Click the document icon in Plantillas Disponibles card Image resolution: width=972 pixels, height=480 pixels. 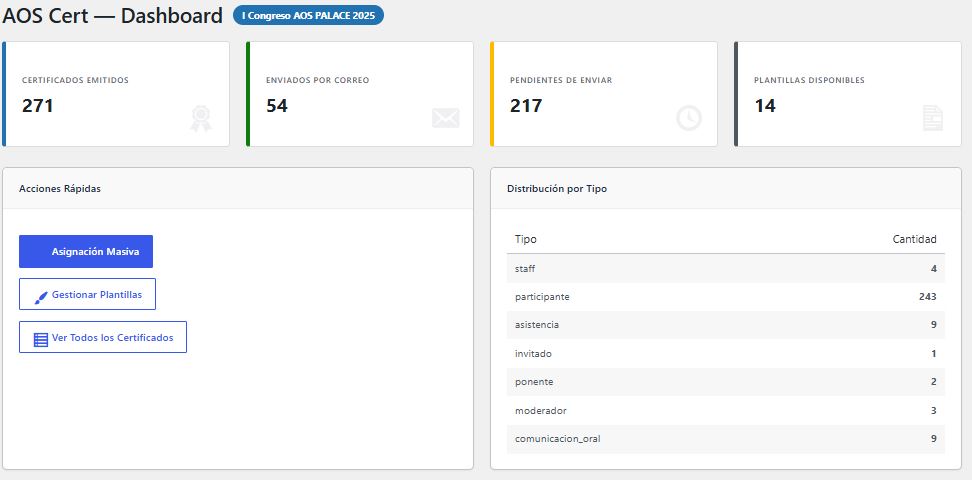pyautogui.click(x=933, y=118)
